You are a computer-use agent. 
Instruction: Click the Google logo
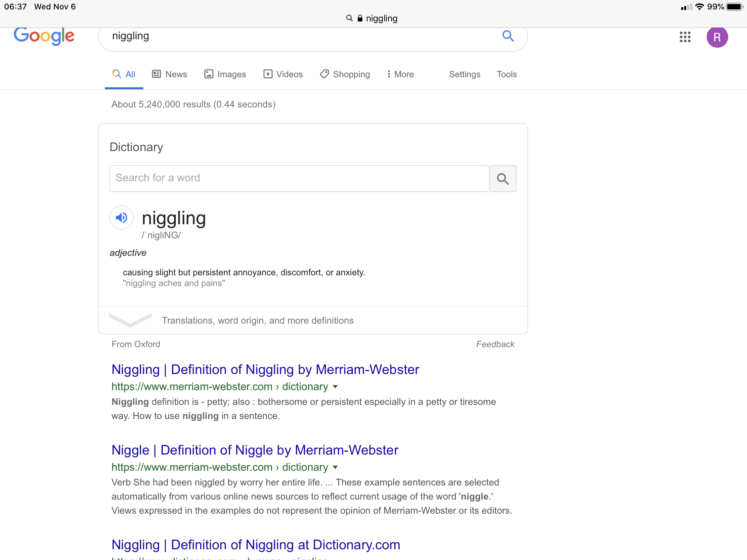click(x=44, y=36)
